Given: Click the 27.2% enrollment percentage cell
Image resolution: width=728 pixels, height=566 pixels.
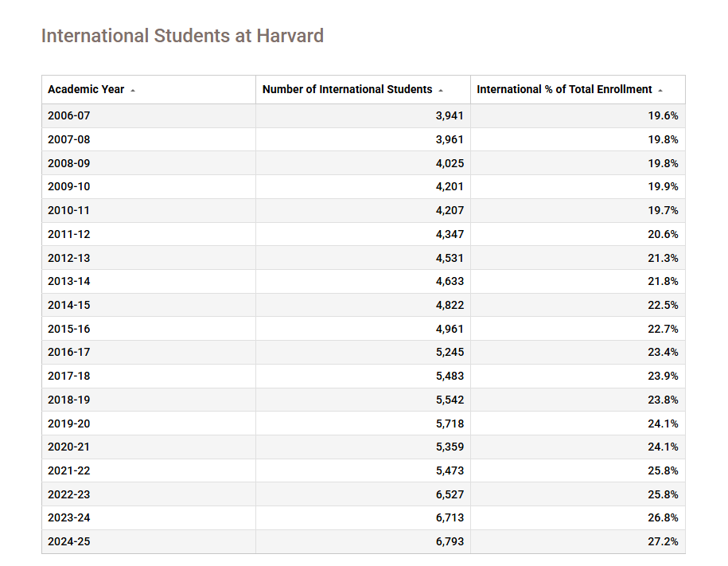Looking at the screenshot, I should click(x=663, y=541).
